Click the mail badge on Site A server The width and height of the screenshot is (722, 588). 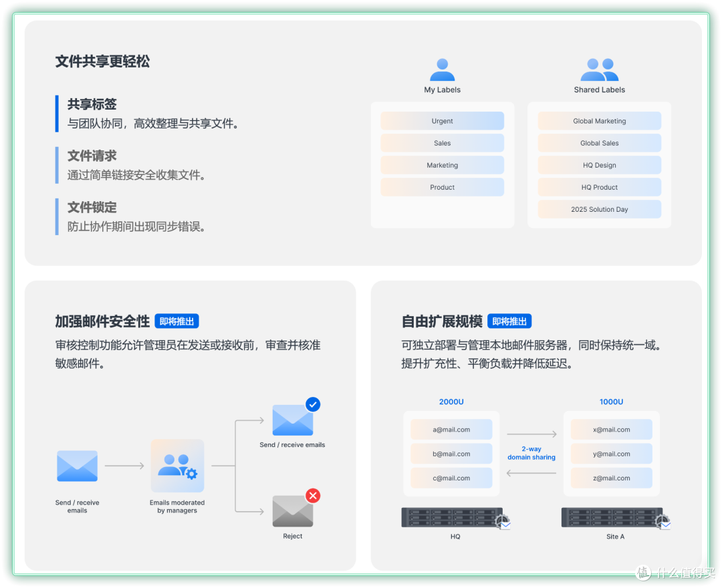(x=664, y=523)
